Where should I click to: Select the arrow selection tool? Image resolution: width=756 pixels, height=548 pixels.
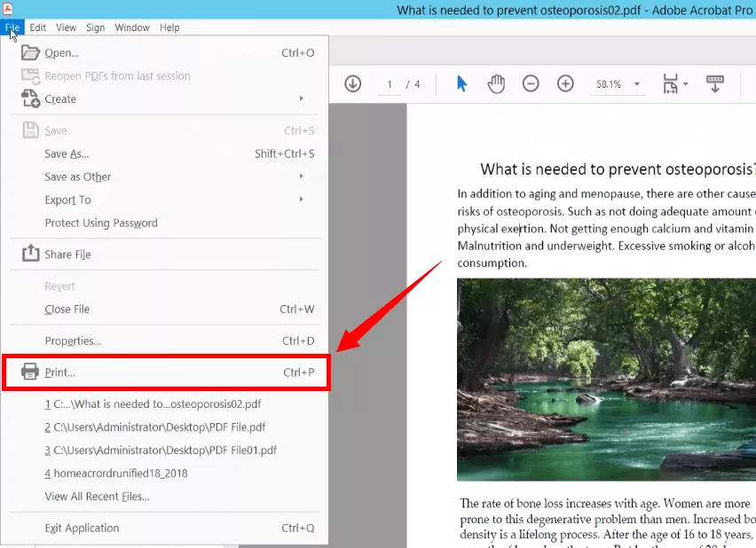tap(461, 83)
